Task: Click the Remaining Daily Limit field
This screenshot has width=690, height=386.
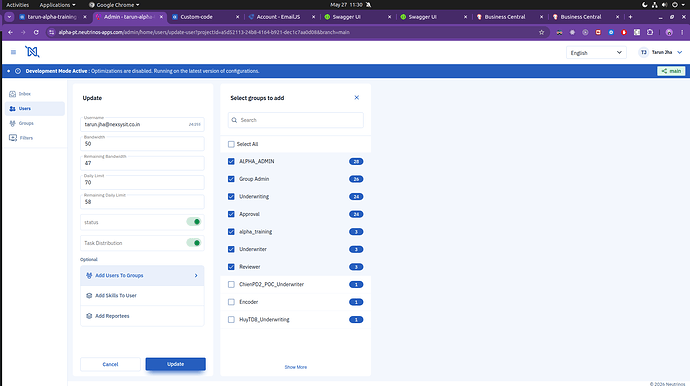Action: (142, 202)
